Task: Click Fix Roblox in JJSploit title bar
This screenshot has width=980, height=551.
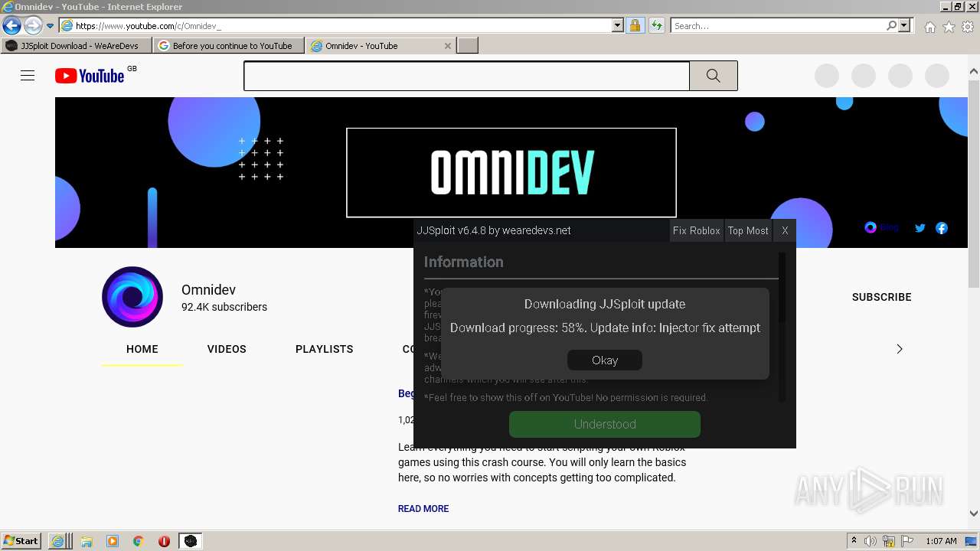Action: click(x=697, y=230)
